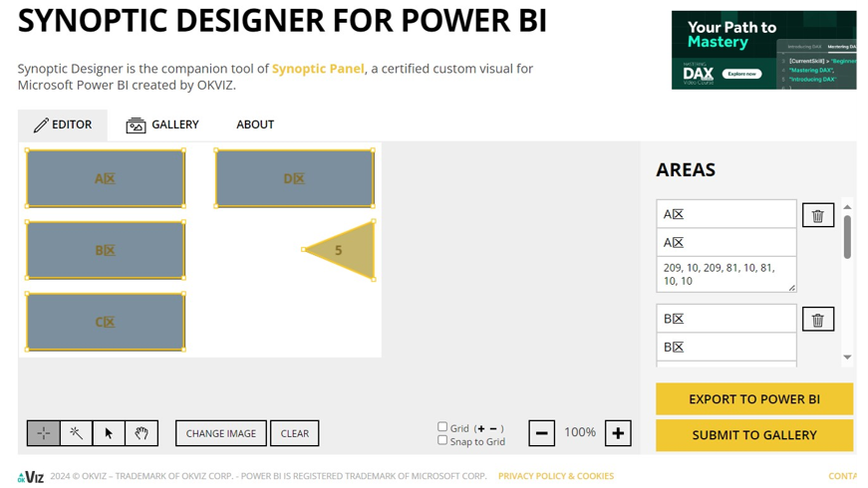Click the Your Path to Mastery banner
This screenshot has width=868, height=488.
[x=763, y=50]
